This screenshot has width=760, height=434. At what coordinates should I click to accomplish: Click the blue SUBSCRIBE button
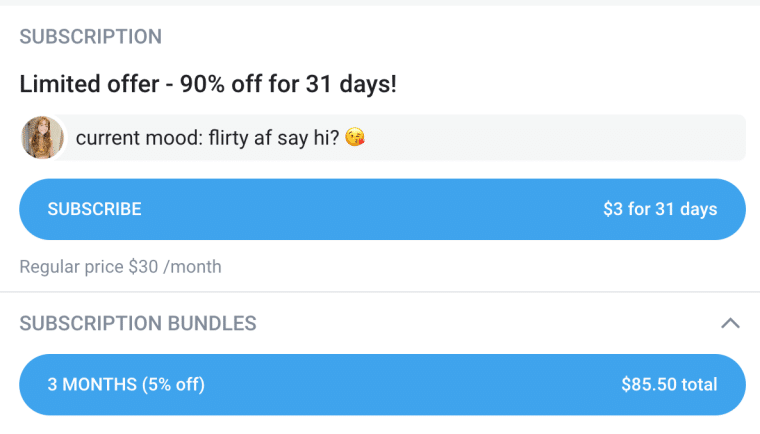[x=382, y=209]
